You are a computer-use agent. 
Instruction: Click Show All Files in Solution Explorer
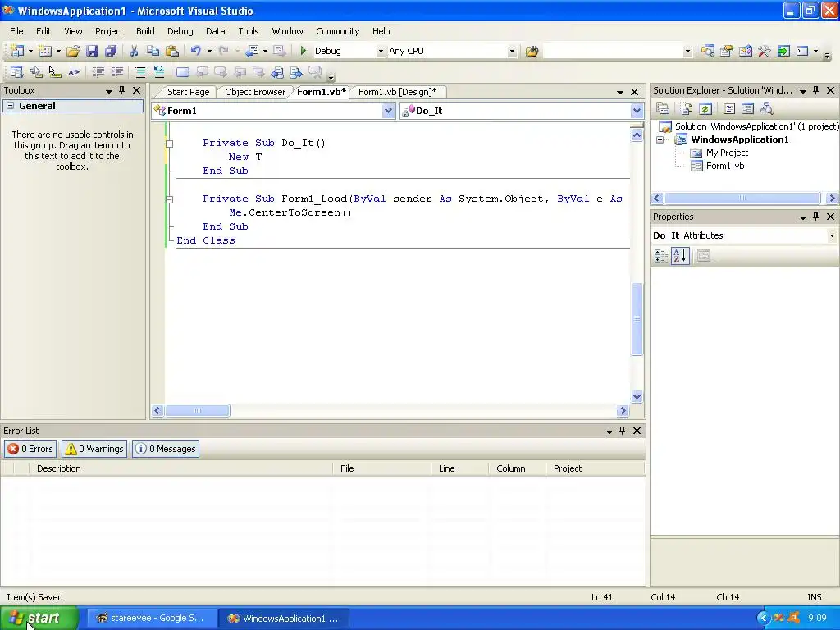[x=687, y=109]
